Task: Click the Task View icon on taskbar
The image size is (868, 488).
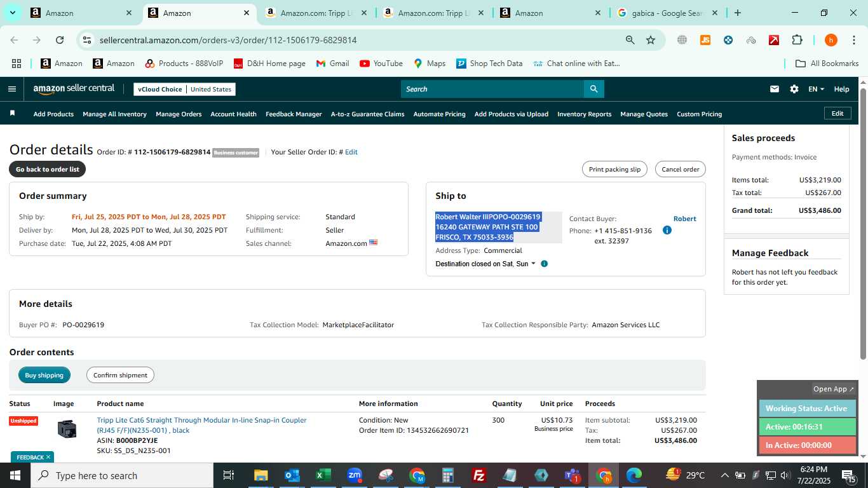Action: [229, 475]
